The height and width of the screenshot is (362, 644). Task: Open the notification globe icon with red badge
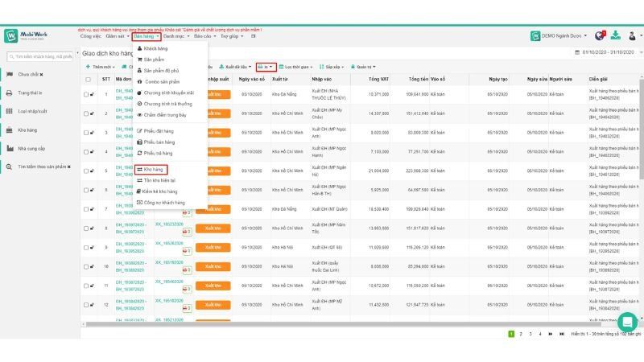(600, 35)
